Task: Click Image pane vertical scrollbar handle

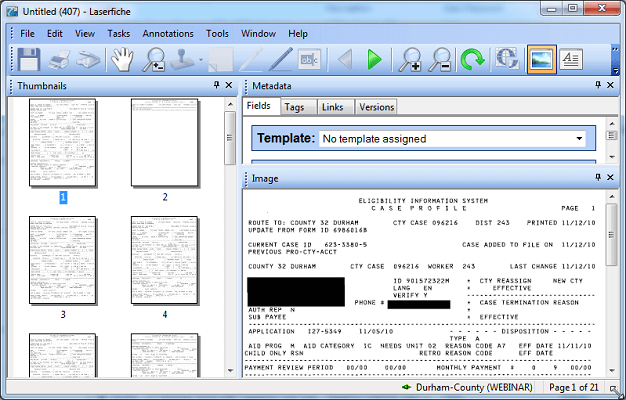Action: tap(612, 235)
